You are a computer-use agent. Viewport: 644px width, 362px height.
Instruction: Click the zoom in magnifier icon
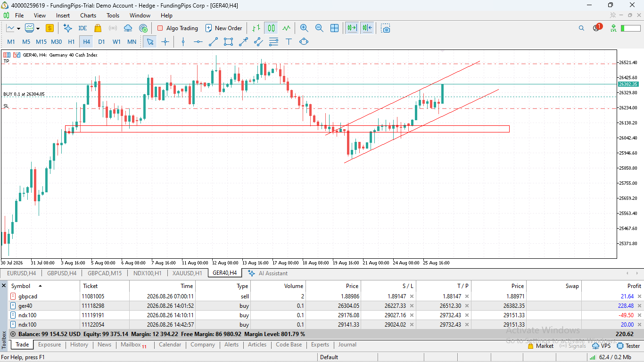tap(304, 28)
